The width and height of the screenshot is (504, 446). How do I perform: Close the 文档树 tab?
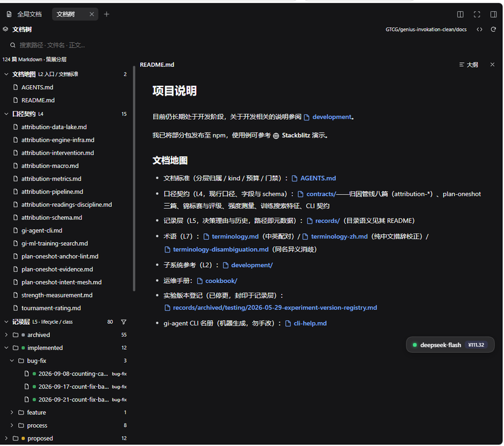pyautogui.click(x=91, y=14)
